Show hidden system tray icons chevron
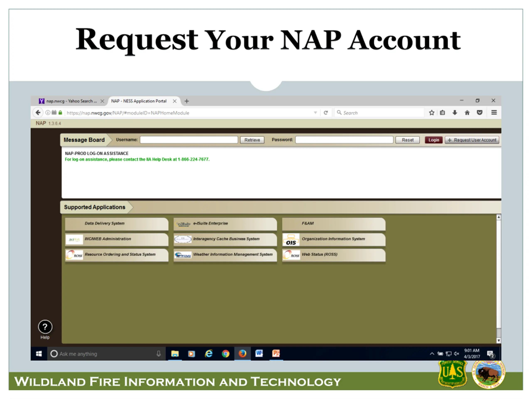 pyautogui.click(x=432, y=353)
